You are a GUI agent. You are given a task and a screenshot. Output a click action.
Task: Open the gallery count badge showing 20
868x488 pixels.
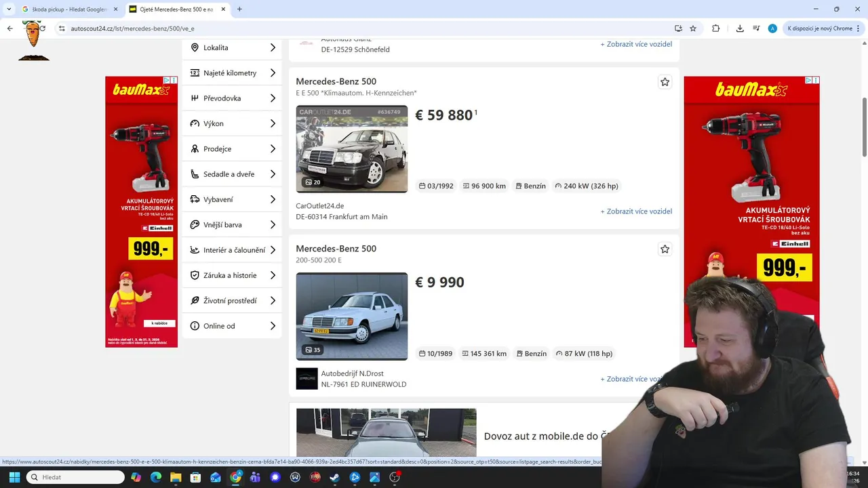313,182
